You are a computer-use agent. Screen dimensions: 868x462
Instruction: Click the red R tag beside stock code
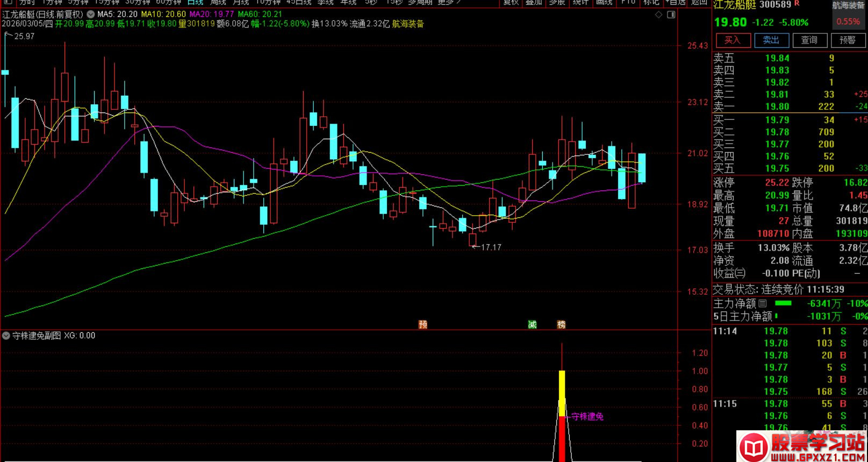point(797,4)
